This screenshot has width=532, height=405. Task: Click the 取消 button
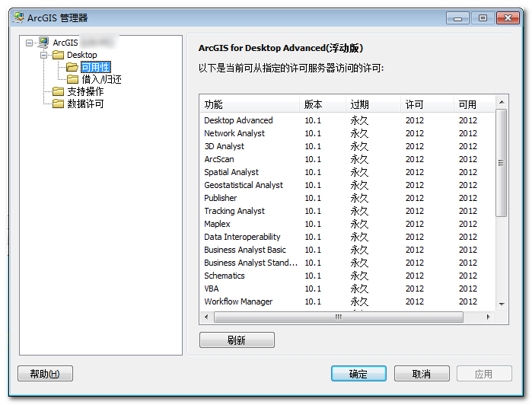pyautogui.click(x=422, y=374)
